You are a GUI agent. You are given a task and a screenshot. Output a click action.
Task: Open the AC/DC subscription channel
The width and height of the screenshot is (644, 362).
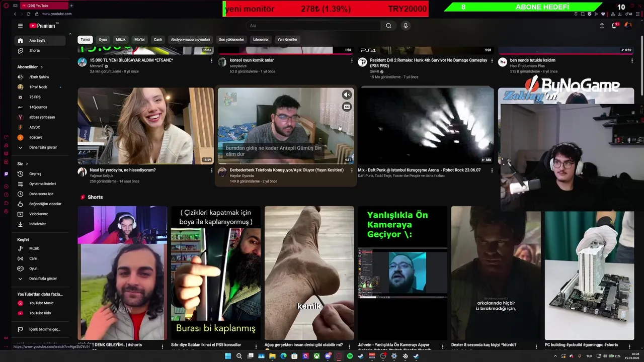[40, 127]
